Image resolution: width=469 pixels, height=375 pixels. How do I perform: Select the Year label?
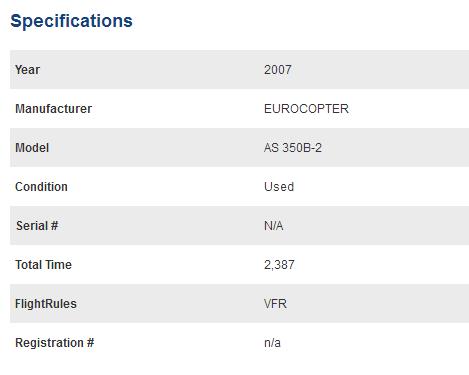pos(27,70)
